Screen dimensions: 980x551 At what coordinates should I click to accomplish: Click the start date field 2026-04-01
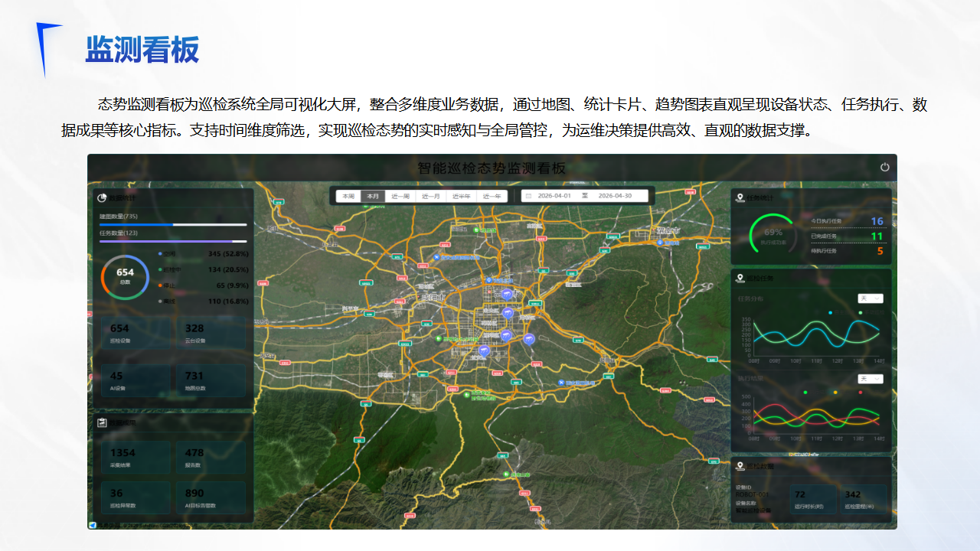(554, 196)
